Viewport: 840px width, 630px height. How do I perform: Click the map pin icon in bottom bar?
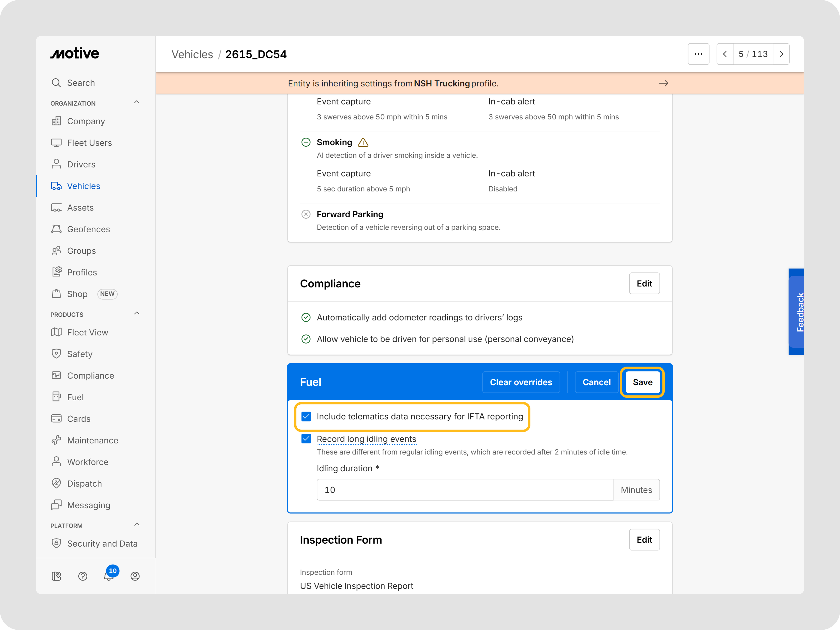pyautogui.click(x=56, y=576)
